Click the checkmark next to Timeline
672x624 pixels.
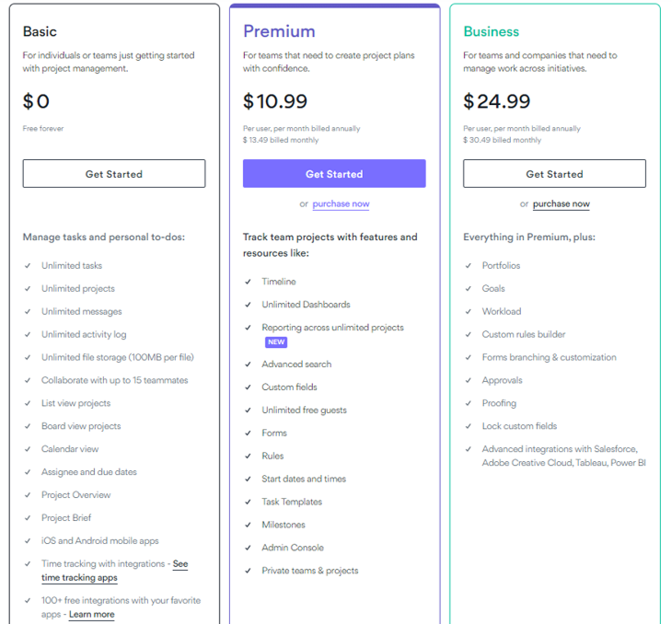click(x=248, y=282)
